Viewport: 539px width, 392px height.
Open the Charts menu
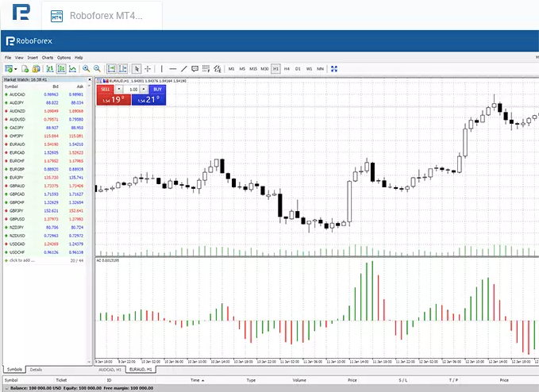tap(48, 58)
